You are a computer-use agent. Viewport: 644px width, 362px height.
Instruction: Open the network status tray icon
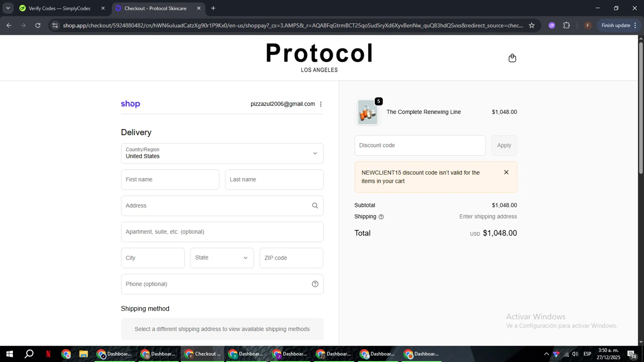pos(566,354)
